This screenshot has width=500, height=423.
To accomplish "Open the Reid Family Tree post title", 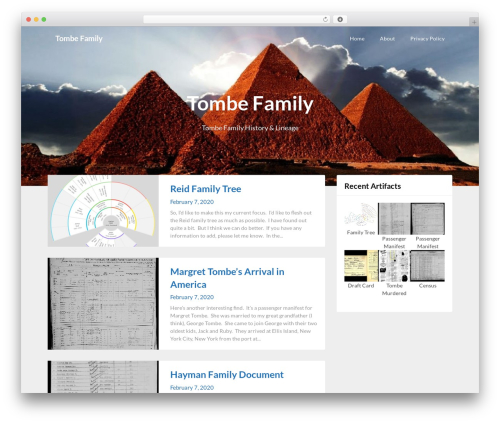I will (206, 189).
